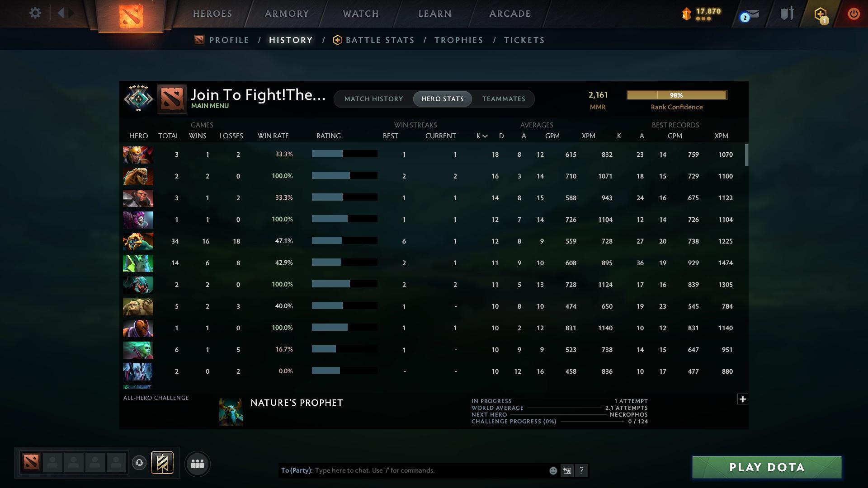Click the Dota 2 logo home button
The image size is (868, 488).
[131, 16]
